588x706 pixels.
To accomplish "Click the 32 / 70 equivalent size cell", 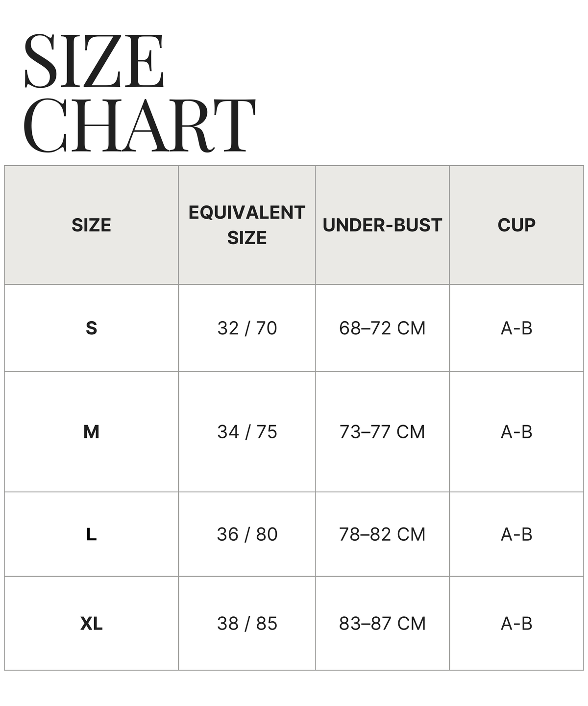I will point(247,328).
